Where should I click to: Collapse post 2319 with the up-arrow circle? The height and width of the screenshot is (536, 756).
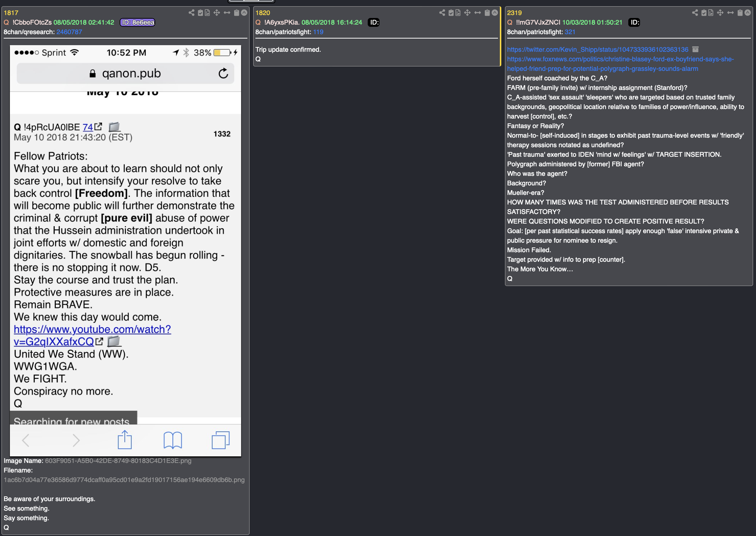point(748,13)
